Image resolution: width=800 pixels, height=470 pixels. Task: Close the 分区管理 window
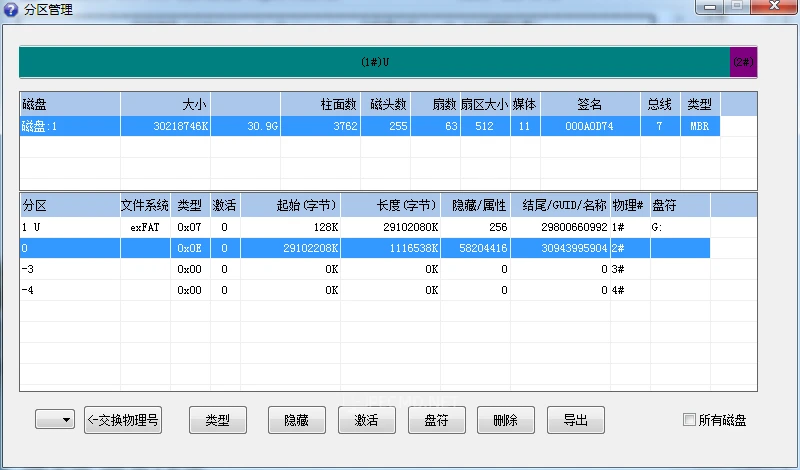pos(773,6)
